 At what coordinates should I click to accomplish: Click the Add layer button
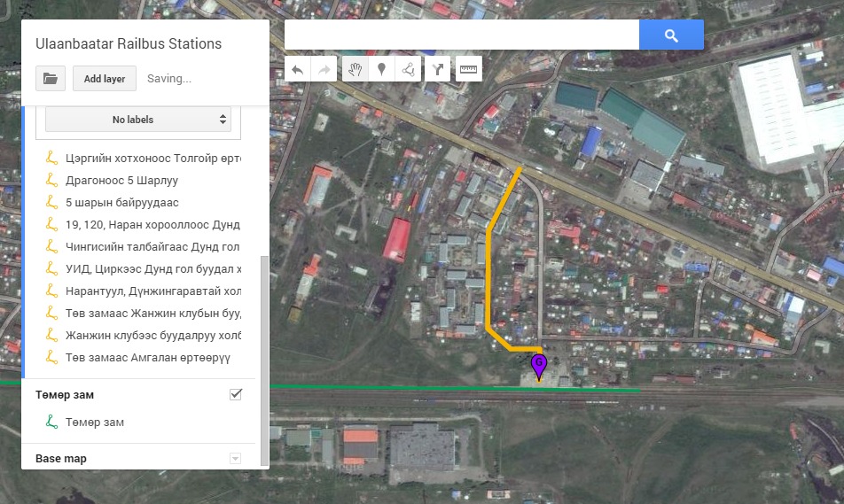(x=104, y=78)
